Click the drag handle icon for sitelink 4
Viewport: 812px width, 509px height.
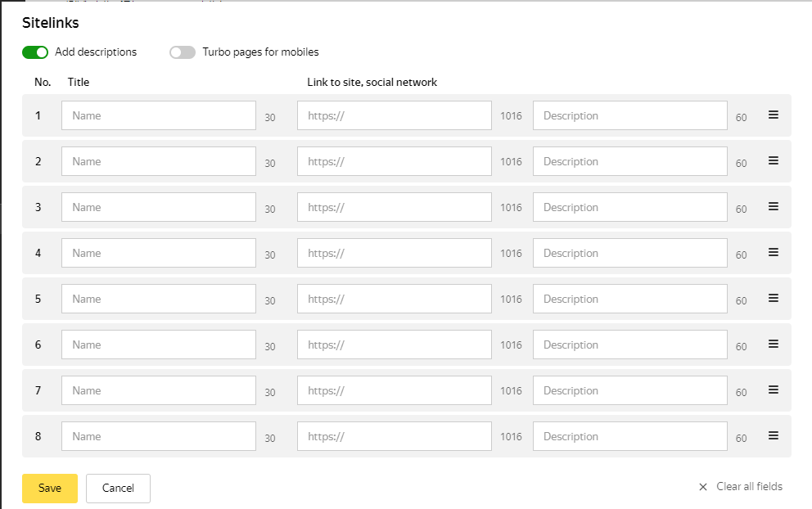click(x=773, y=253)
